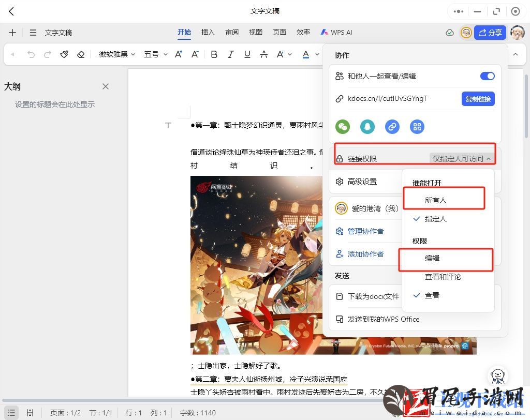Share via the WeChat icon
This screenshot has height=420, width=530.
(343, 127)
